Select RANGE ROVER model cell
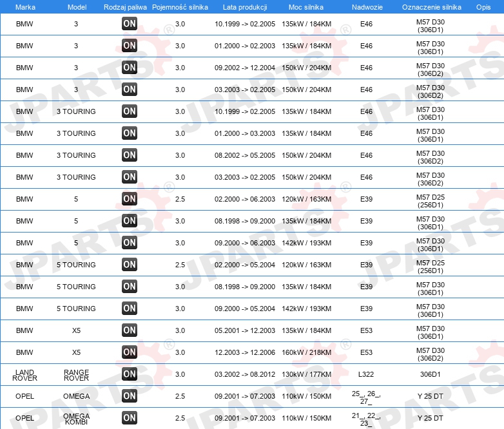This screenshot has height=429, width=504. pos(76,375)
